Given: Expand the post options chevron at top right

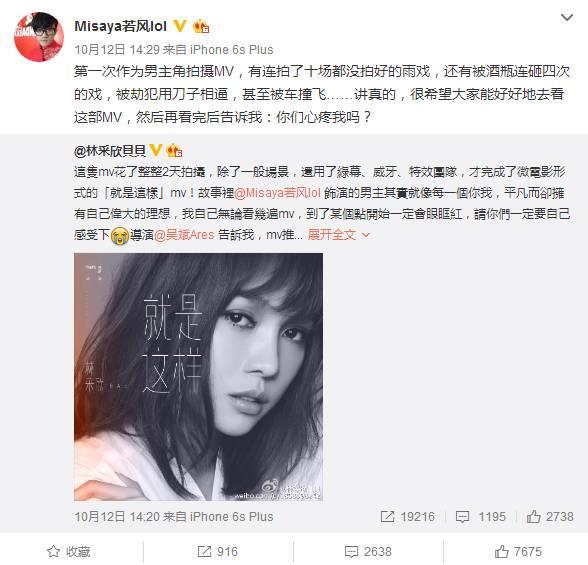Looking at the screenshot, I should (x=566, y=17).
